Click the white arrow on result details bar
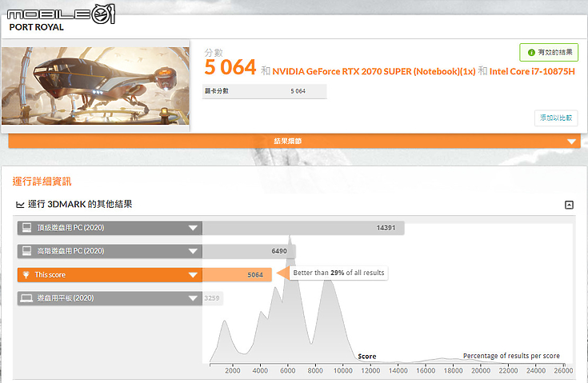 [571, 142]
